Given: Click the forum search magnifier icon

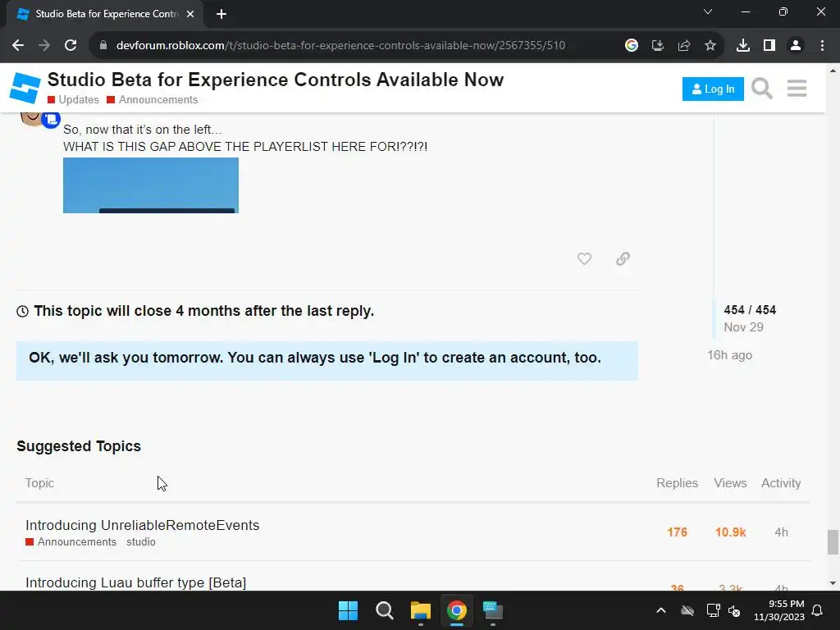Looking at the screenshot, I should pyautogui.click(x=761, y=89).
